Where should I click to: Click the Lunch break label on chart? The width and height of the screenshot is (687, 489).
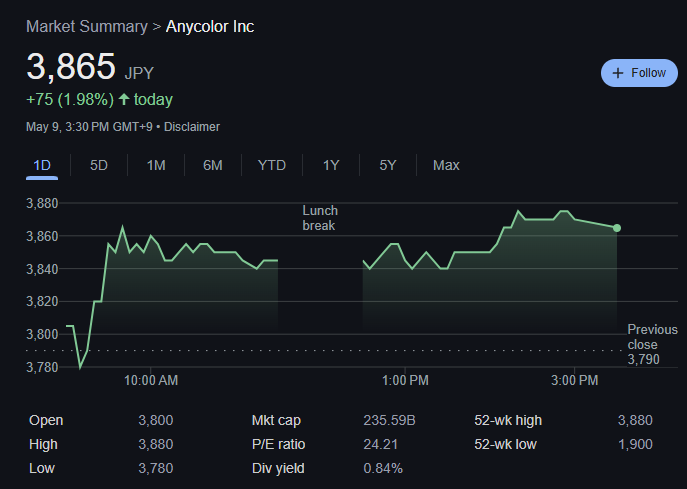(320, 218)
